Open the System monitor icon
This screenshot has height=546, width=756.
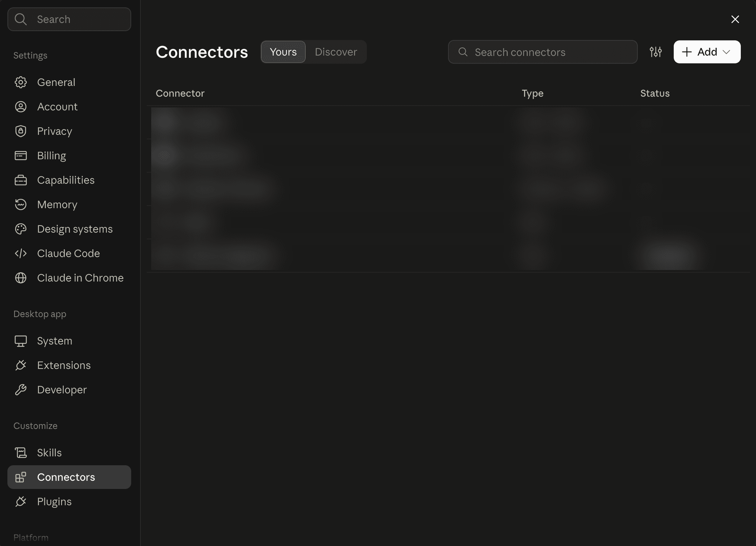click(21, 341)
